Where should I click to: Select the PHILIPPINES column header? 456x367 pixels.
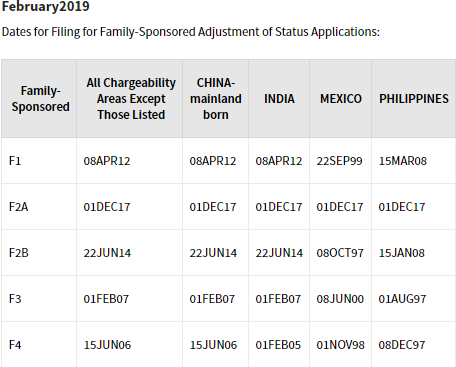point(414,99)
